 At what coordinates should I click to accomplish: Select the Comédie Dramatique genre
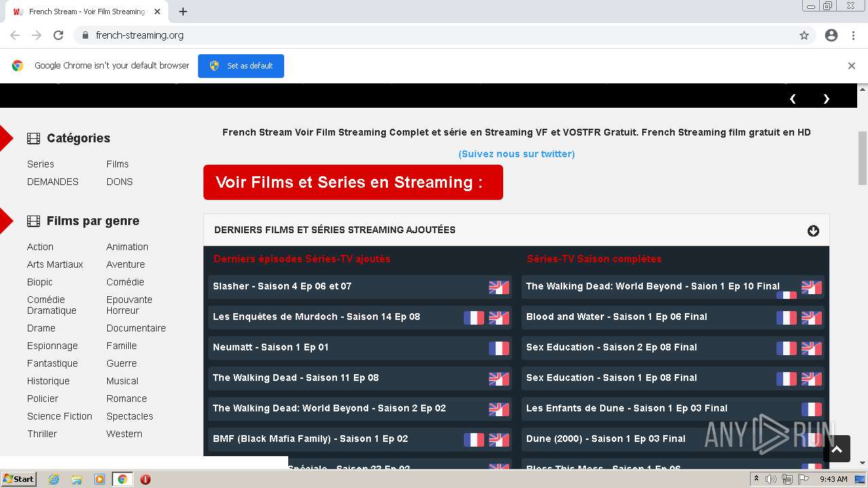[x=52, y=305]
